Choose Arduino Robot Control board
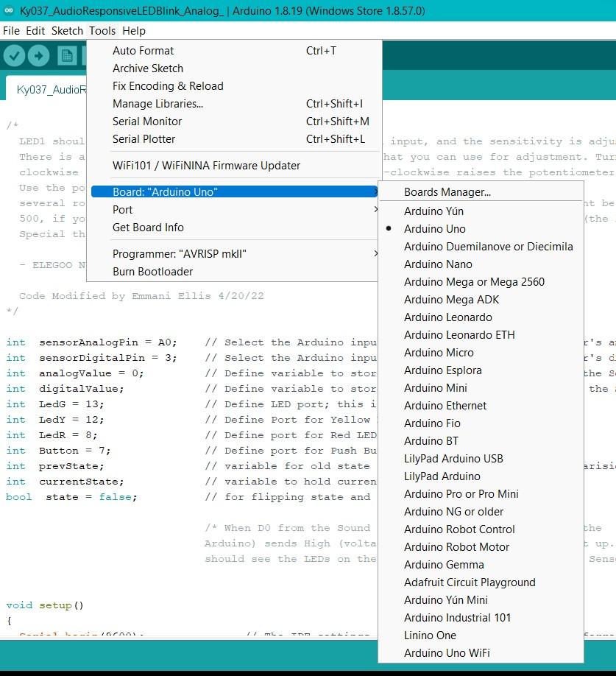 (481, 529)
